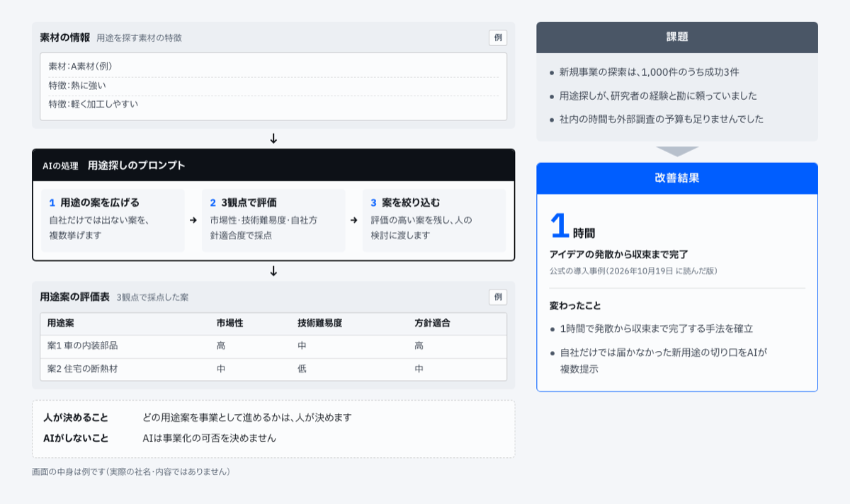Select the line 特徴:熱に強い

tap(77, 86)
